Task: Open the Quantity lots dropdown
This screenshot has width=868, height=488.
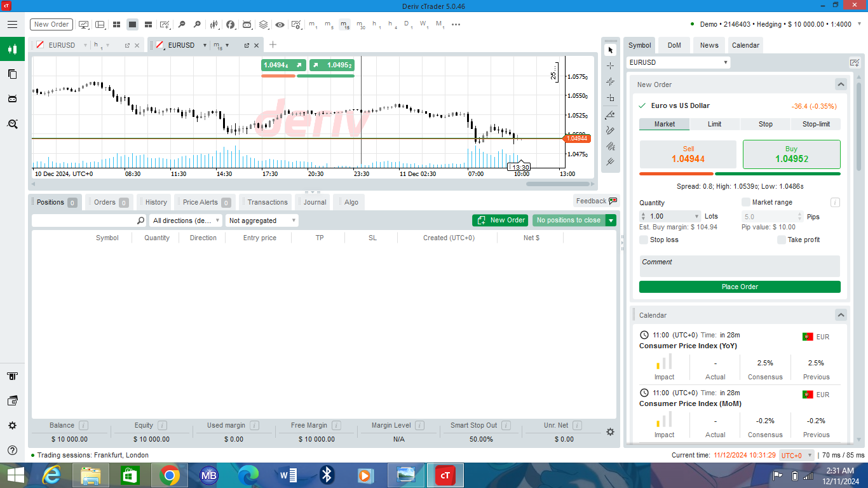Action: (698, 216)
